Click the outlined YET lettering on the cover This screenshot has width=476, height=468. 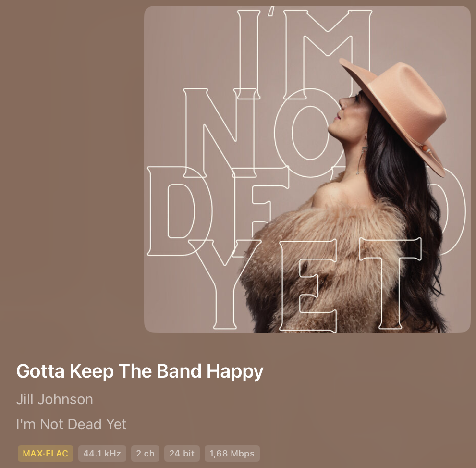tap(305, 284)
